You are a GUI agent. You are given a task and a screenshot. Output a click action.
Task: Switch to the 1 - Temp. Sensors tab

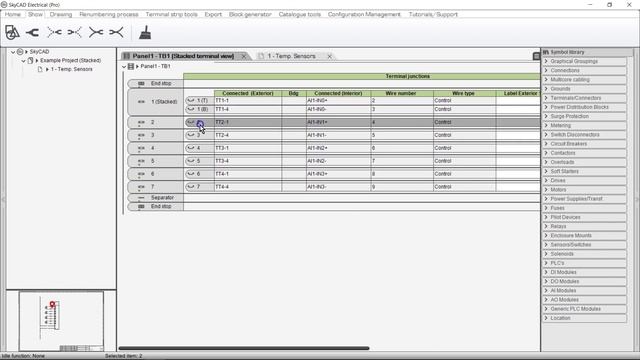(291, 56)
